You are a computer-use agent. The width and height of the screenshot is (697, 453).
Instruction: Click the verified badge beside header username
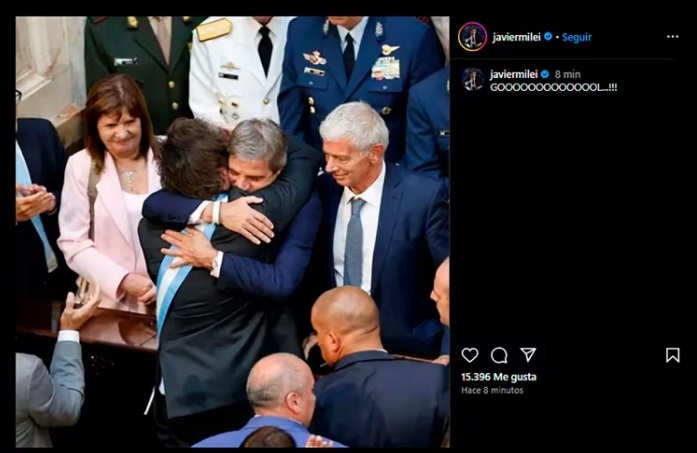[x=548, y=36]
